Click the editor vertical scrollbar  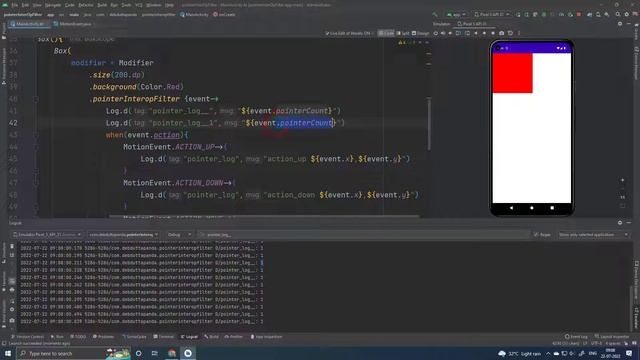point(429,123)
